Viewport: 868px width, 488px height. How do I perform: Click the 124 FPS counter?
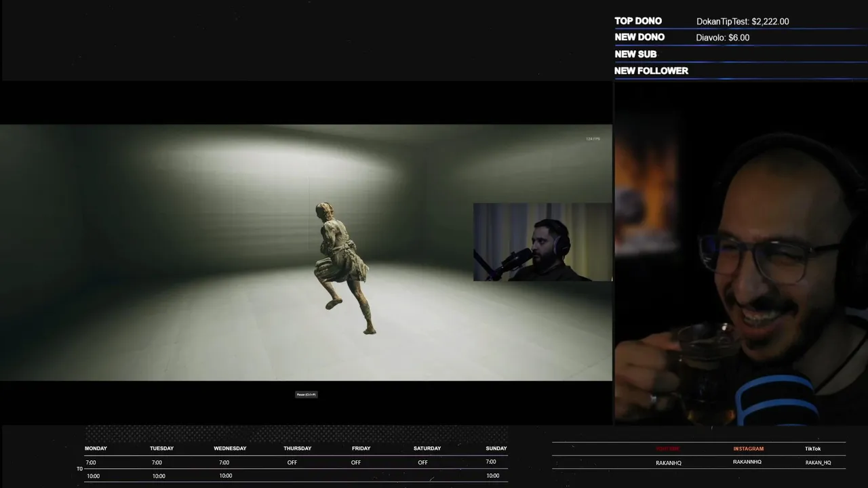(x=593, y=139)
